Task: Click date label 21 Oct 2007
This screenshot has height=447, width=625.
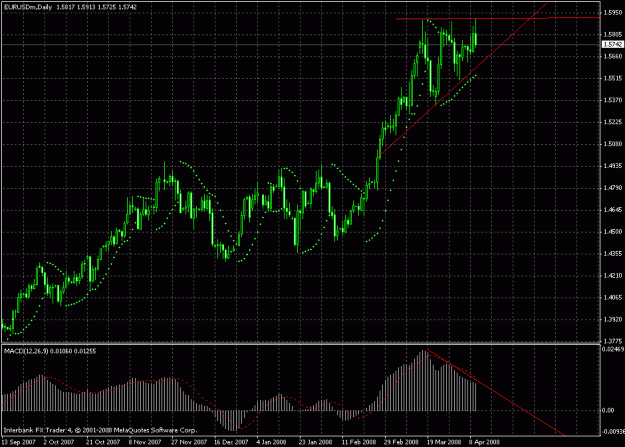Action: (x=103, y=442)
